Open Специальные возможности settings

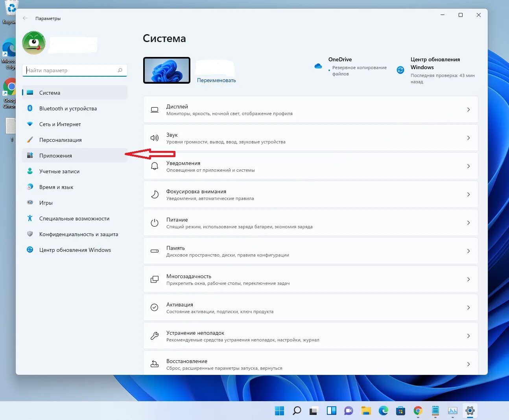(75, 218)
